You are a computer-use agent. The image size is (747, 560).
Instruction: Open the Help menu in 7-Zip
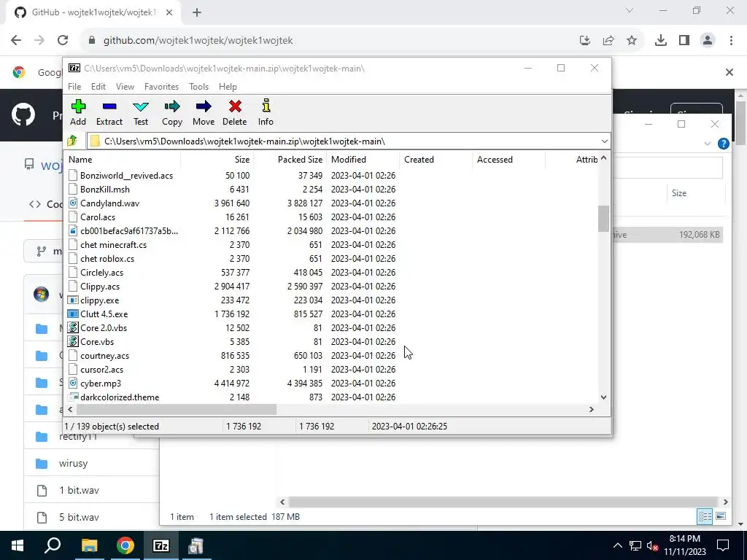click(x=228, y=87)
